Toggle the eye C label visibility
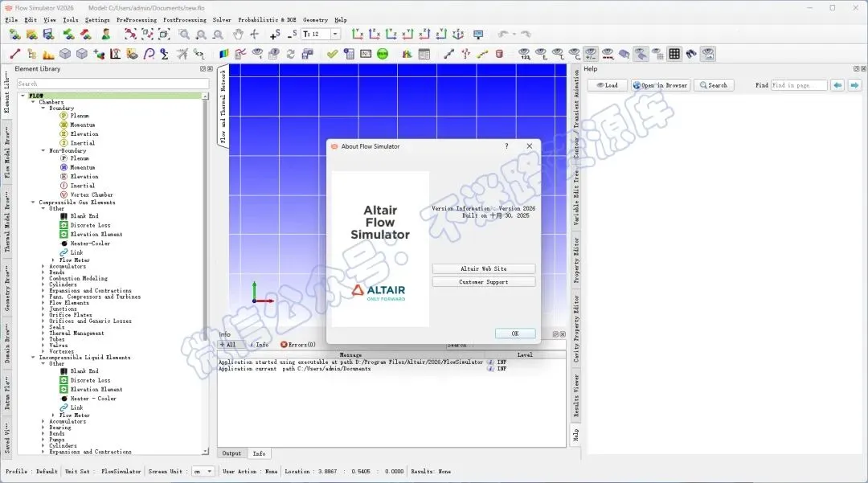This screenshot has height=483, width=868. pyautogui.click(x=574, y=54)
